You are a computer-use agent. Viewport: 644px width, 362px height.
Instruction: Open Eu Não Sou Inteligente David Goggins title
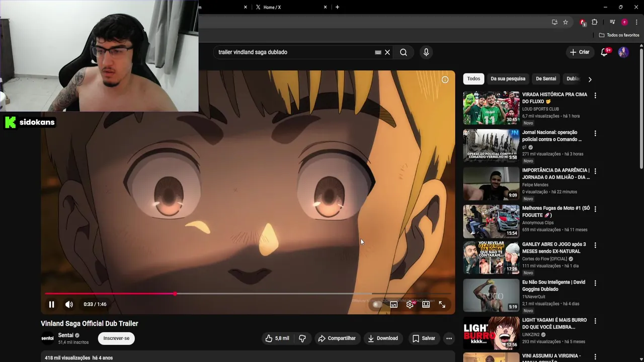[553, 286]
